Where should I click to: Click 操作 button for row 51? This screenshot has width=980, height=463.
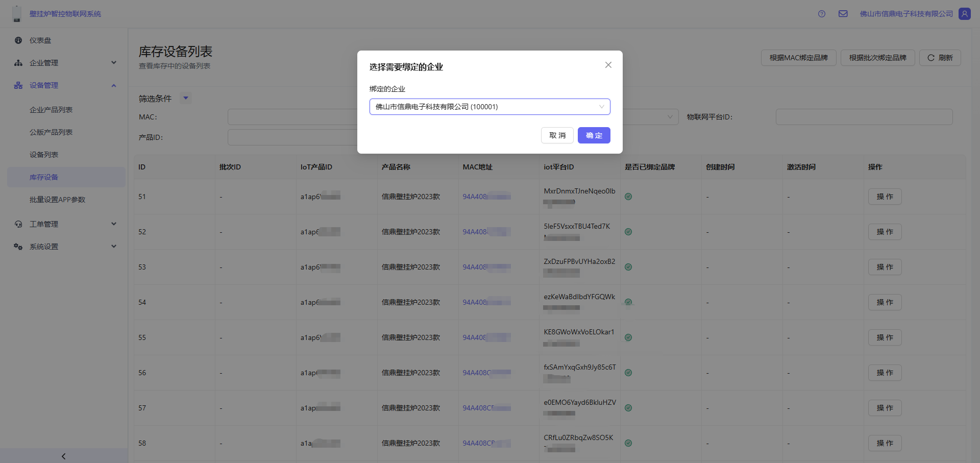click(x=885, y=197)
